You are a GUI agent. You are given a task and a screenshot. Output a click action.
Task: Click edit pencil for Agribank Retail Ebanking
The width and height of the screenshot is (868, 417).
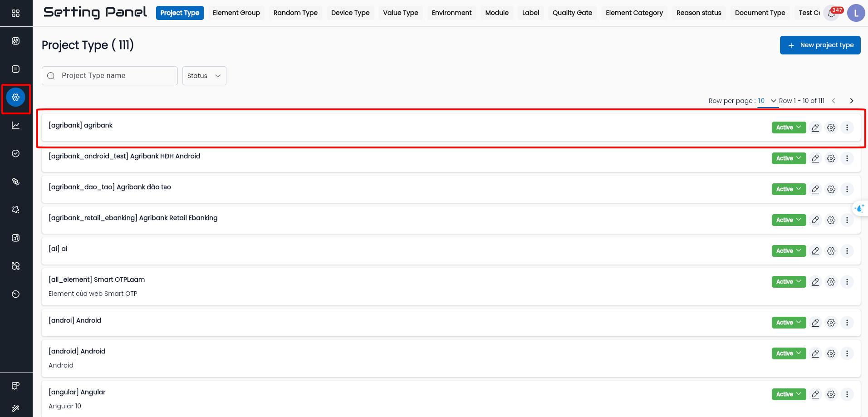pos(815,220)
